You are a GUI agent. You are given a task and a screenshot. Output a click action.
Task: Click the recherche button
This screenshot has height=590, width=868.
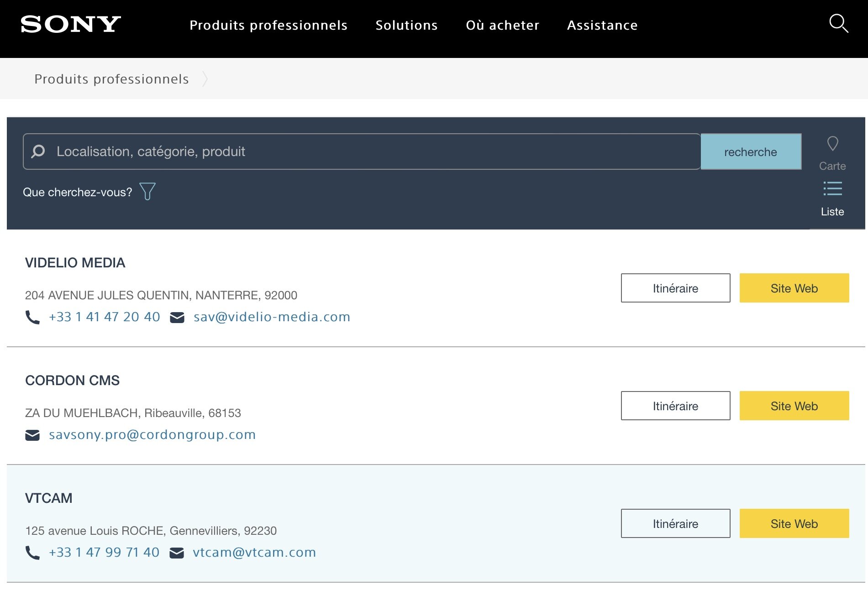(751, 151)
